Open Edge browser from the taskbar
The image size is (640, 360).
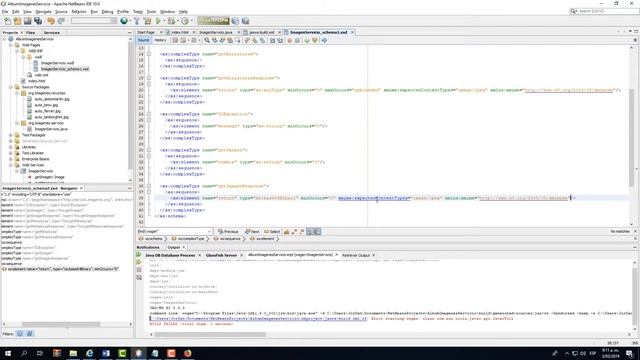(x=89, y=353)
